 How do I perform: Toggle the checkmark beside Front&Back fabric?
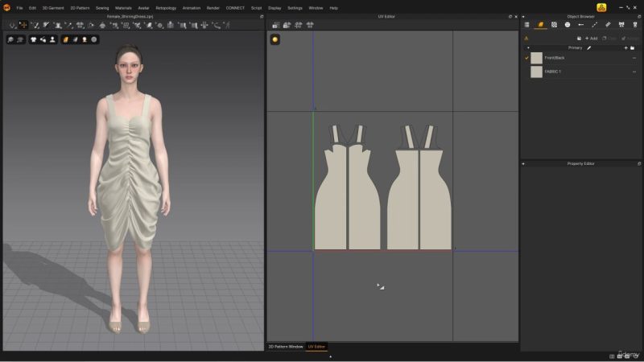[x=526, y=58]
